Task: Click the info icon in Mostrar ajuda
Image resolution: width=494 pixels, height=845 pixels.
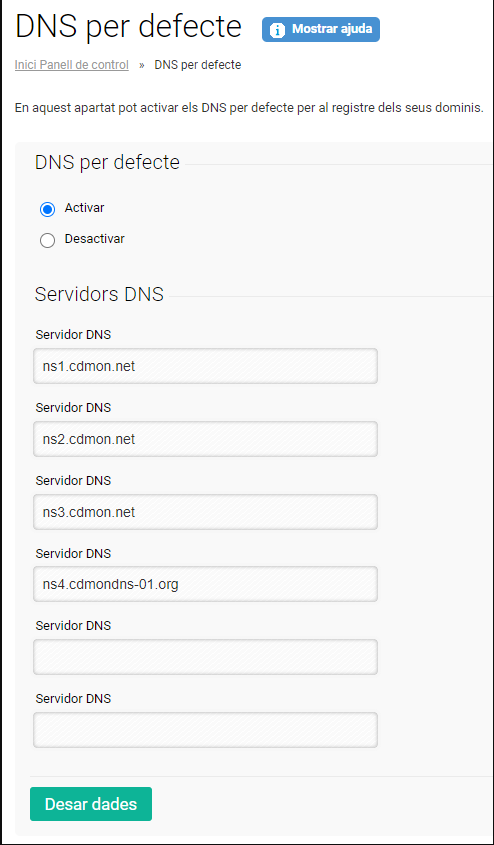Action: (277, 30)
